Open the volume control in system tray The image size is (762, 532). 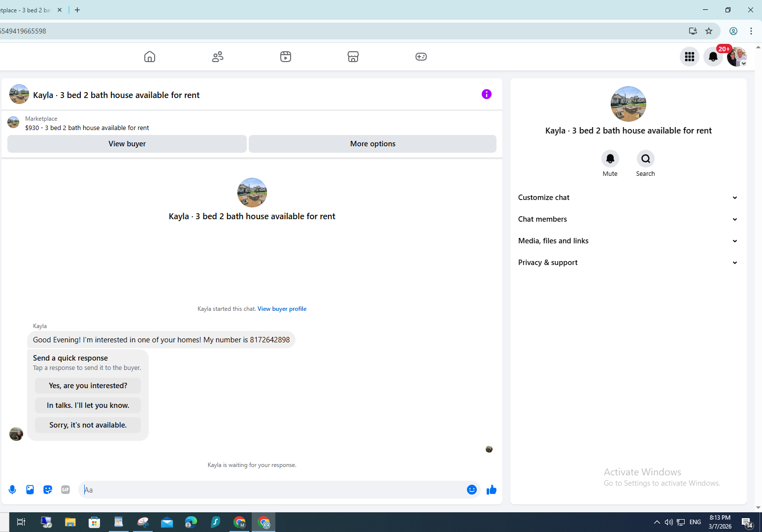(x=669, y=522)
